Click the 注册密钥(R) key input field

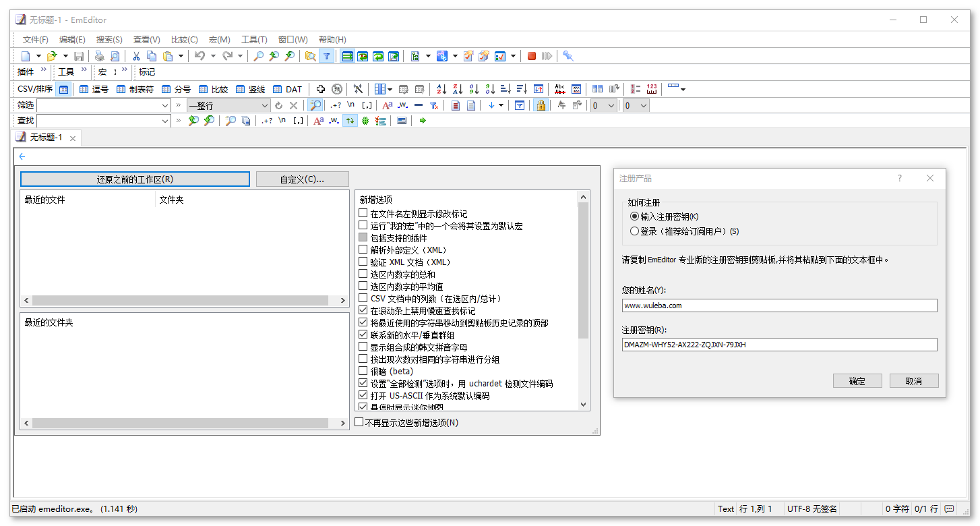tap(780, 345)
